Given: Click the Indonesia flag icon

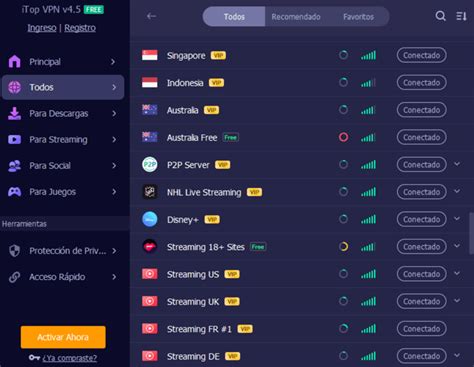Looking at the screenshot, I should (150, 82).
